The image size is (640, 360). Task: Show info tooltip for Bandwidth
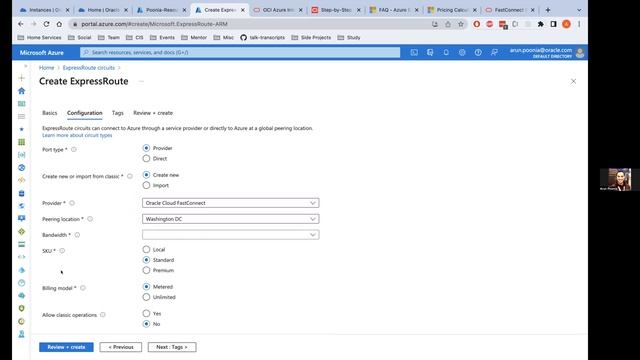tap(77, 235)
